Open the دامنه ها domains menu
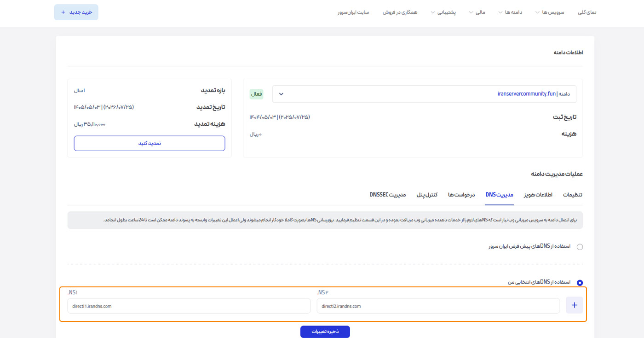Viewport: 644px width, 338px height. (510, 12)
